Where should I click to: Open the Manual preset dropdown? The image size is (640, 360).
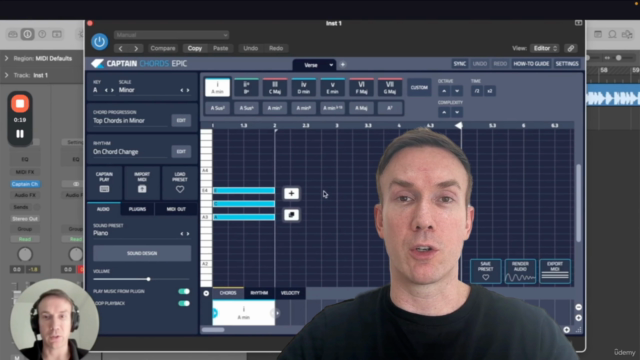click(x=171, y=35)
